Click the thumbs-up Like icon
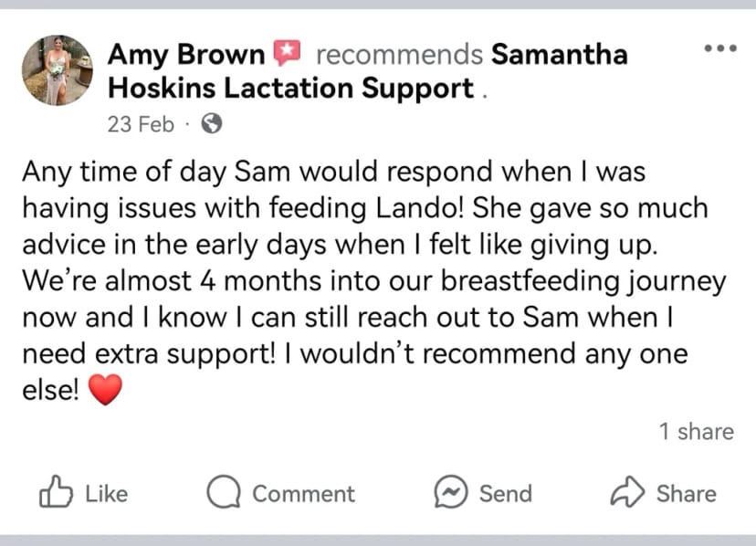Image resolution: width=756 pixels, height=546 pixels. [56, 492]
